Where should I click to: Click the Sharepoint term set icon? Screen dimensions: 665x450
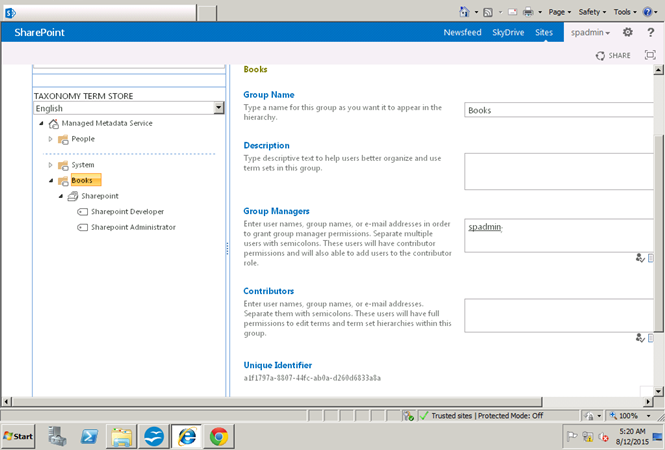[73, 196]
